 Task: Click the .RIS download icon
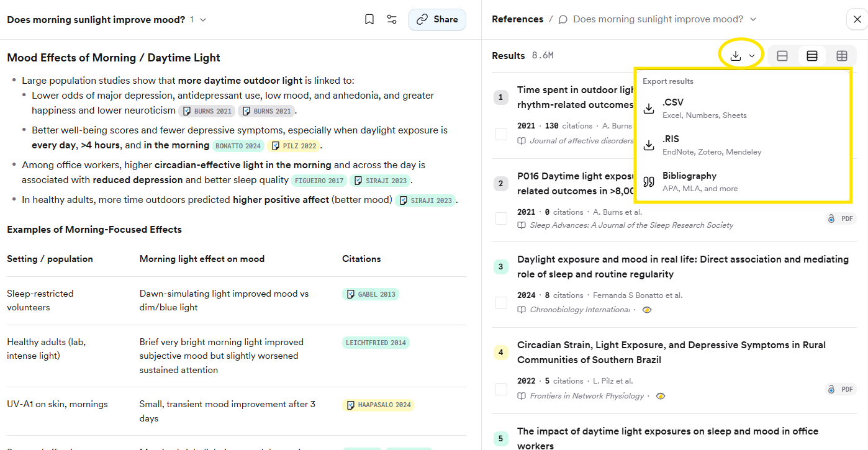[649, 145]
